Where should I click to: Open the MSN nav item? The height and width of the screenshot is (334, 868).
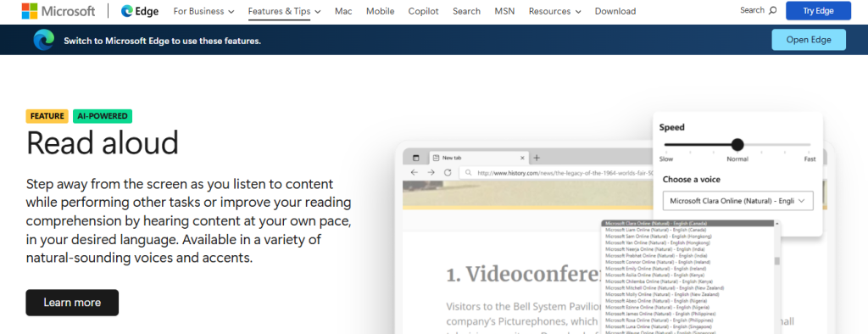click(505, 11)
